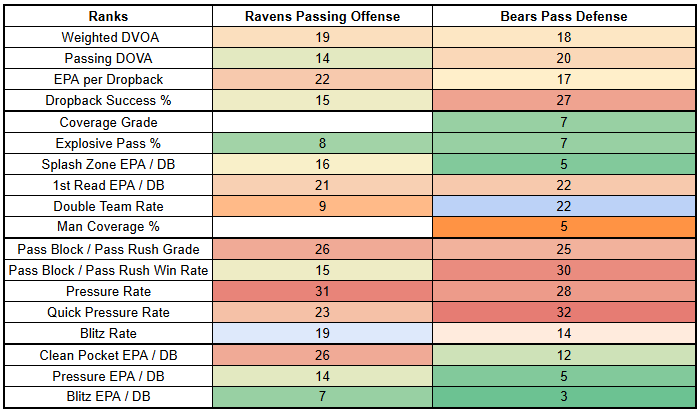Screen dimensions: 700x413
Task: Select Bears Blitz EPA / DB cell showing 3
Action: 567,397
